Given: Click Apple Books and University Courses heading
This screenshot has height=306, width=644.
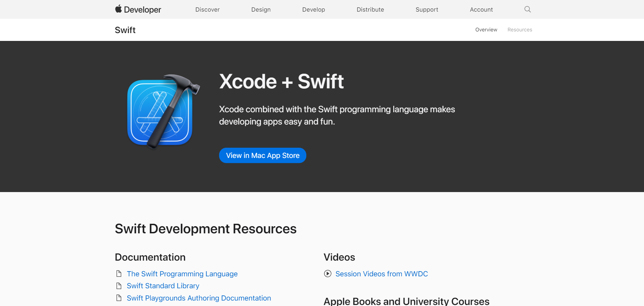Looking at the screenshot, I should [407, 301].
